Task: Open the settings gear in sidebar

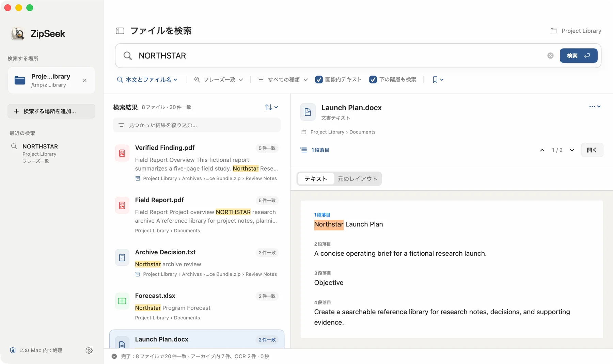Action: (89, 350)
